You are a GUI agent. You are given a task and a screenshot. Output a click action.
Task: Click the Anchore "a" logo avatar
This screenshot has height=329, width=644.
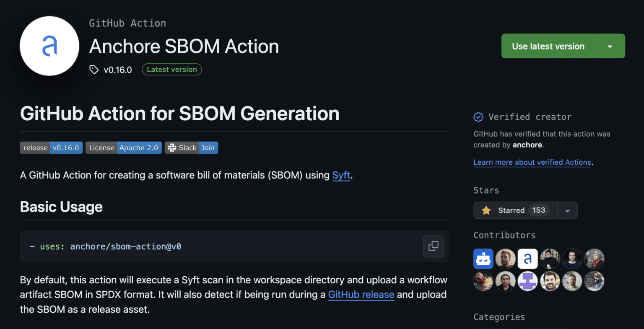(49, 46)
